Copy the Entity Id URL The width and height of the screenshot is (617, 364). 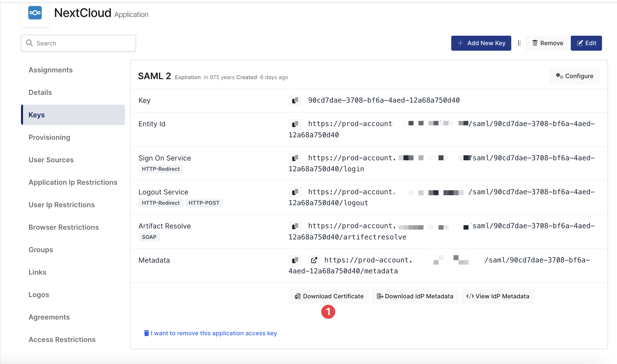(x=295, y=124)
